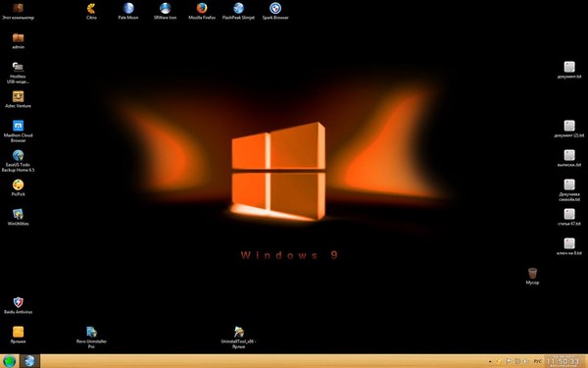The height and width of the screenshot is (368, 588).
Task: Open the статья 67.txt file
Action: click(569, 217)
